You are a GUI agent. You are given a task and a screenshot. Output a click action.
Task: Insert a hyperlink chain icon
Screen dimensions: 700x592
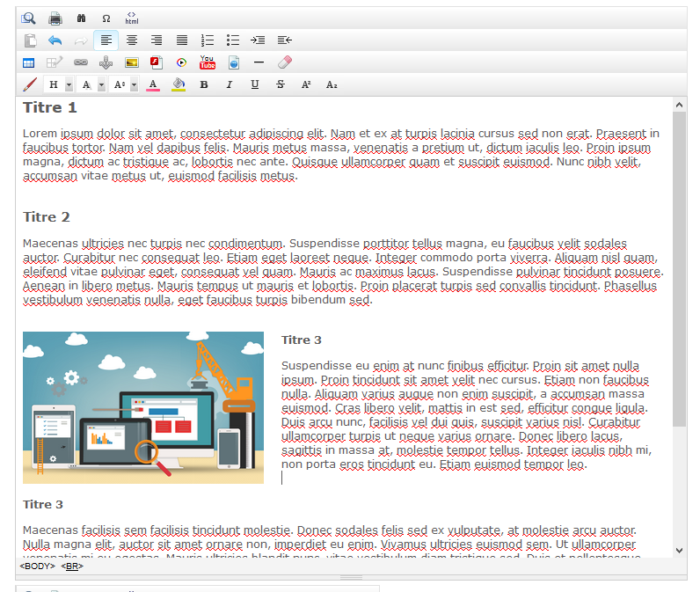coord(81,62)
